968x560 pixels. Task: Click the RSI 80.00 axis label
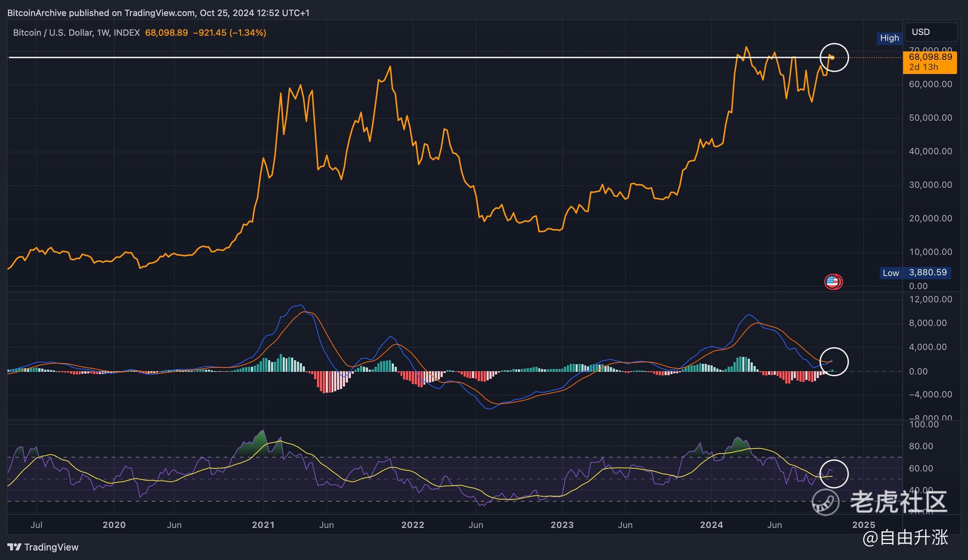[921, 446]
